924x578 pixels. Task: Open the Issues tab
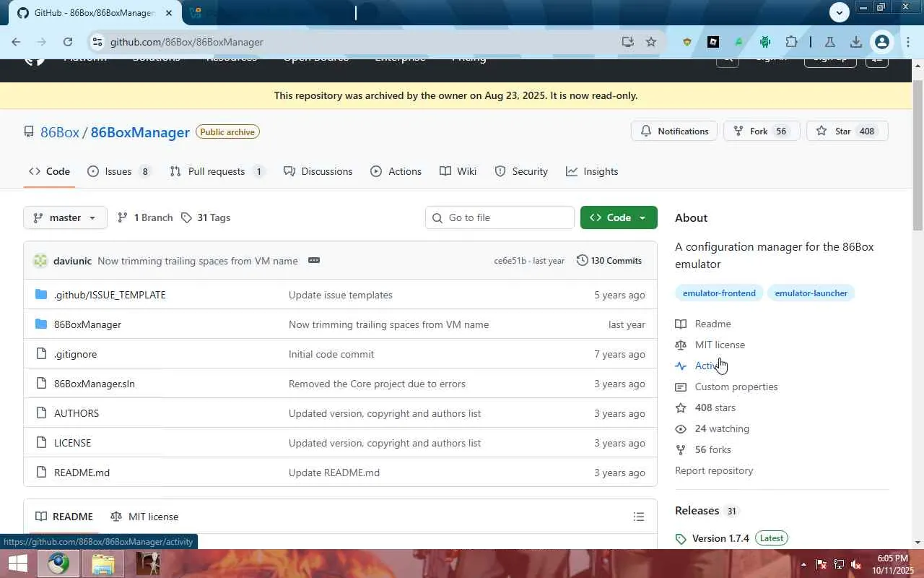(x=119, y=171)
